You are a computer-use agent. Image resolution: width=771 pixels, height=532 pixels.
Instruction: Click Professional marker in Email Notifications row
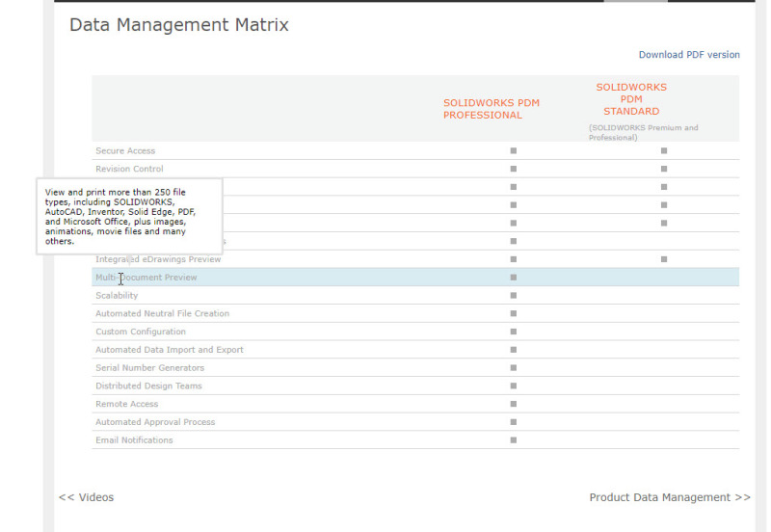click(x=514, y=440)
